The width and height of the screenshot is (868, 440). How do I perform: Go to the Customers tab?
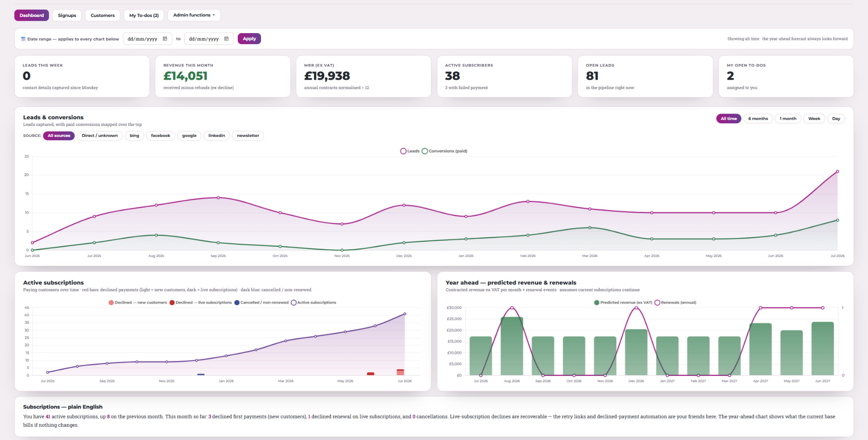[x=103, y=15]
